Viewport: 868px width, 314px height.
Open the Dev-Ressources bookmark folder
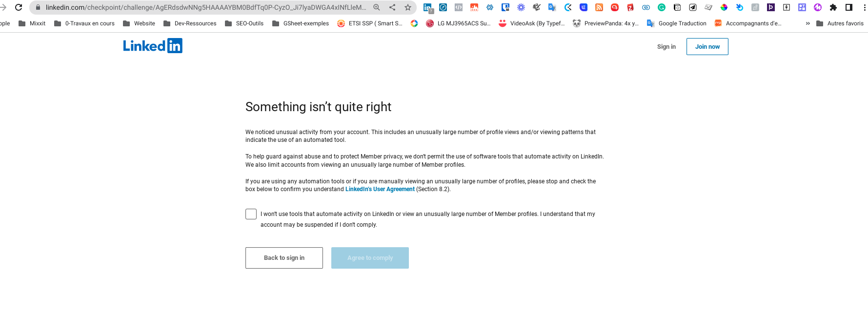[x=190, y=23]
